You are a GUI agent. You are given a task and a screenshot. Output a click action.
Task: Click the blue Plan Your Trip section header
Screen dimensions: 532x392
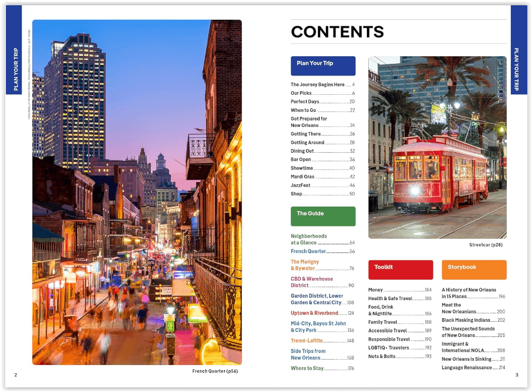(322, 66)
